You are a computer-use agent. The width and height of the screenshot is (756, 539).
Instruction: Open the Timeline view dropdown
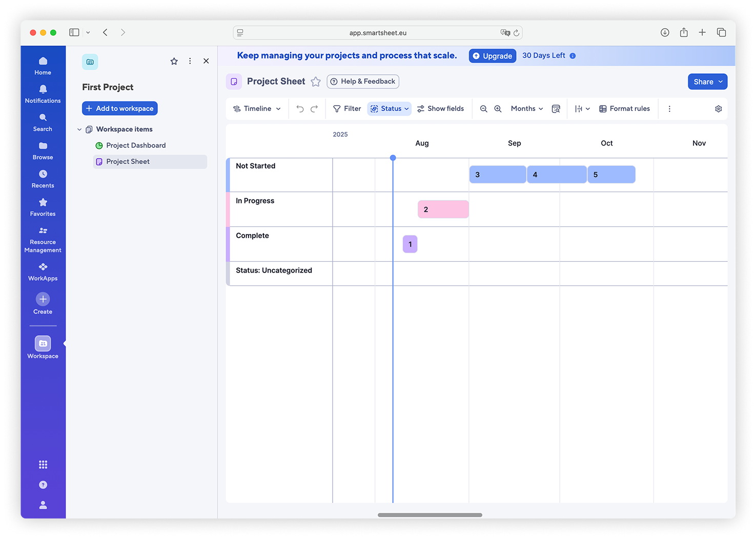(256, 109)
